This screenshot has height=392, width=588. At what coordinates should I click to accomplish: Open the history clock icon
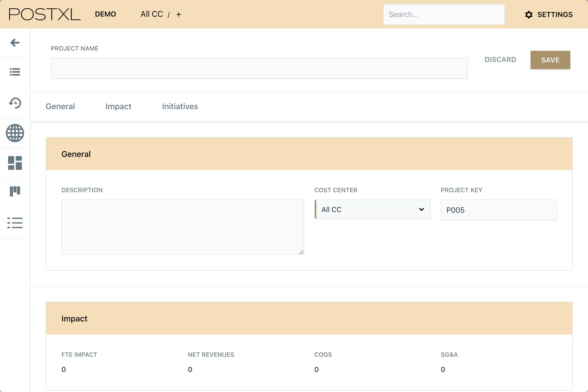pyautogui.click(x=15, y=103)
